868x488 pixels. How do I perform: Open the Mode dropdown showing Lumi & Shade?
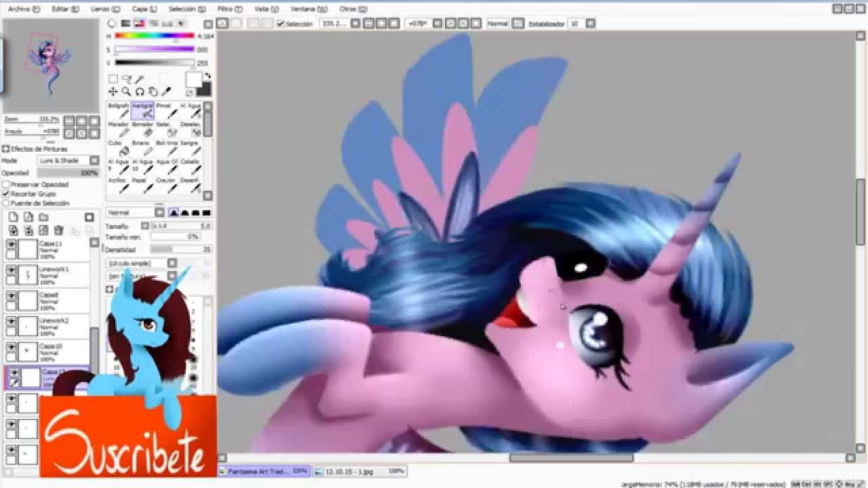(68, 161)
